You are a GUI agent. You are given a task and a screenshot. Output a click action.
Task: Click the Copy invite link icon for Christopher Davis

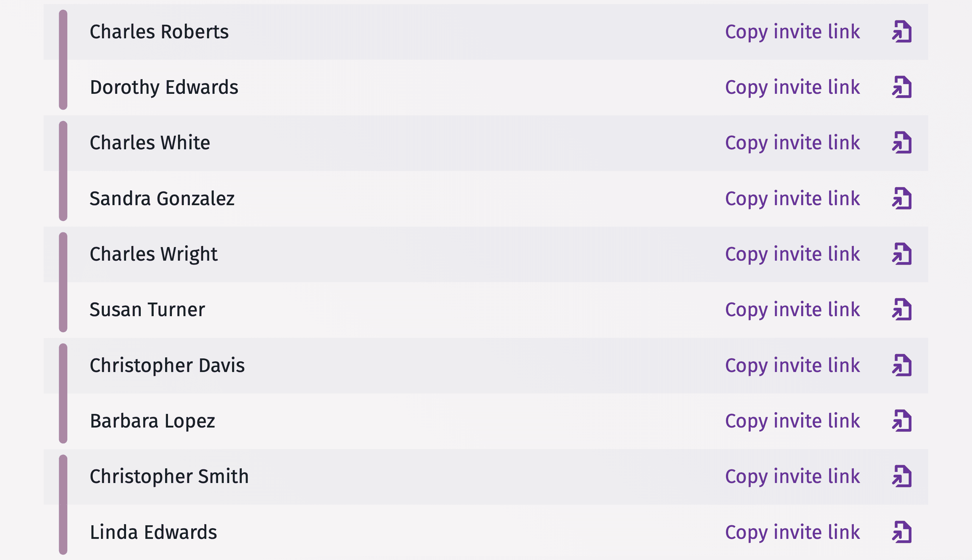(x=903, y=365)
